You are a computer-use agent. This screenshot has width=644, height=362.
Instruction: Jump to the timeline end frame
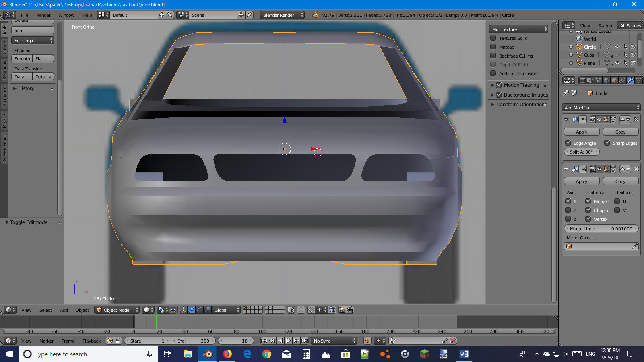click(305, 341)
